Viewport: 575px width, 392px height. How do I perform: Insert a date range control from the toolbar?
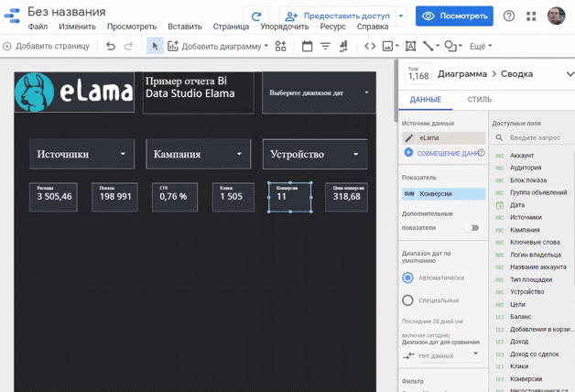click(x=307, y=46)
